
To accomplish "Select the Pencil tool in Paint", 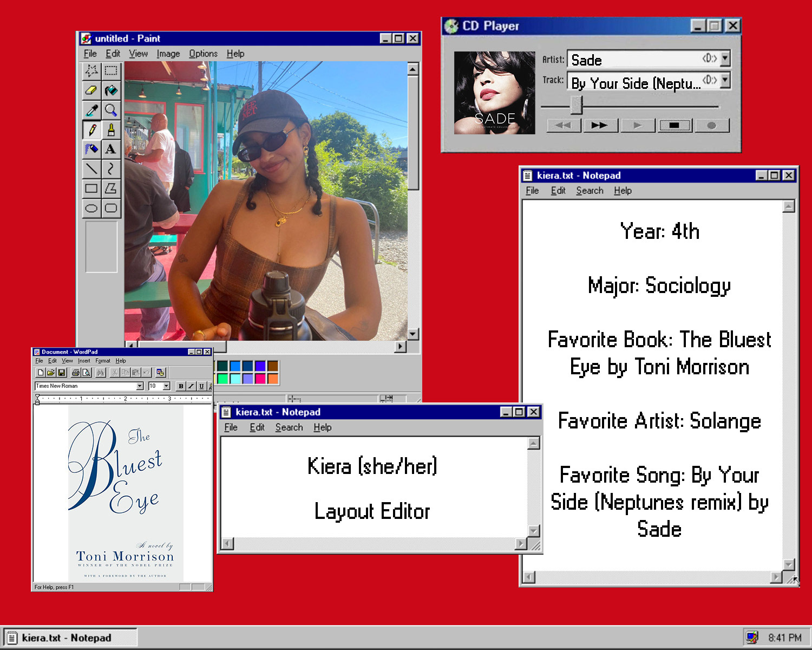I will pyautogui.click(x=91, y=129).
